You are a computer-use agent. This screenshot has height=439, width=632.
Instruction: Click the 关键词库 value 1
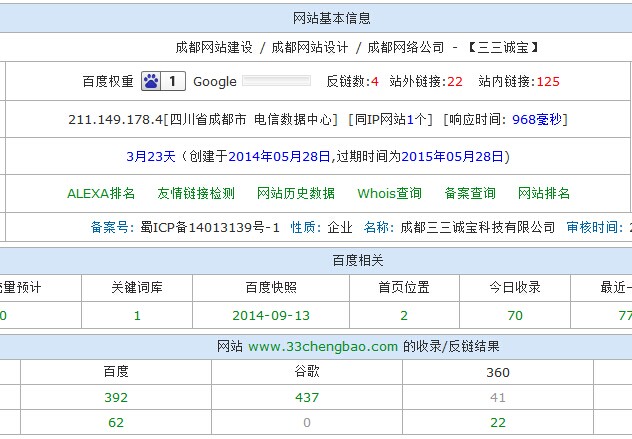137,316
